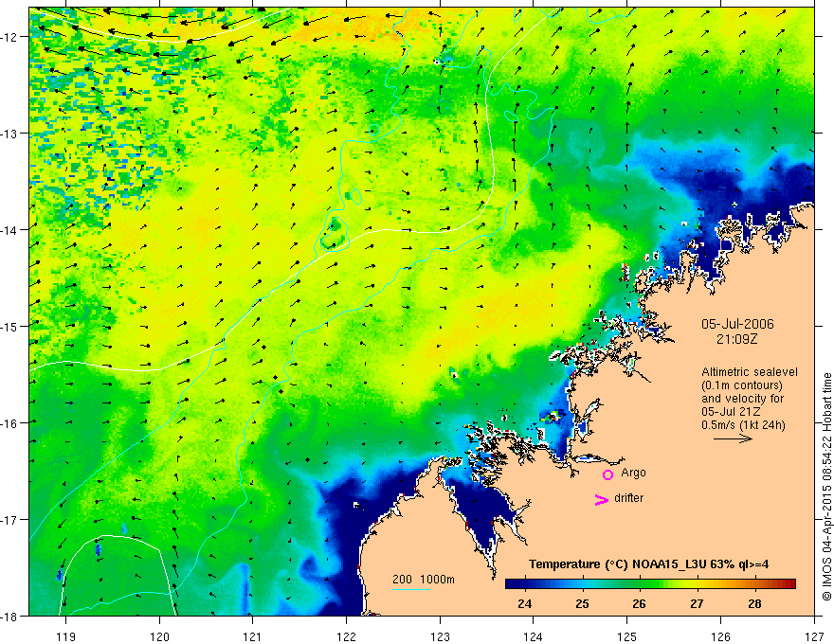Click the '200 1000m' depth contour label

(x=424, y=580)
